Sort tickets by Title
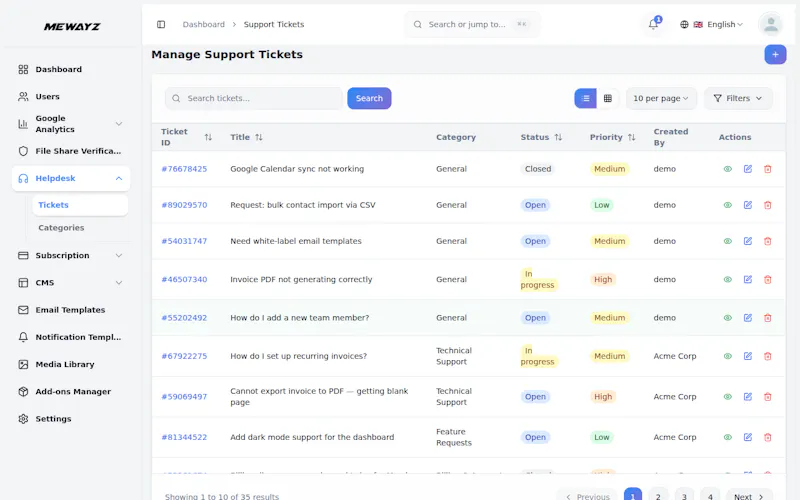Screen dimensions: 800x500 tap(259, 137)
